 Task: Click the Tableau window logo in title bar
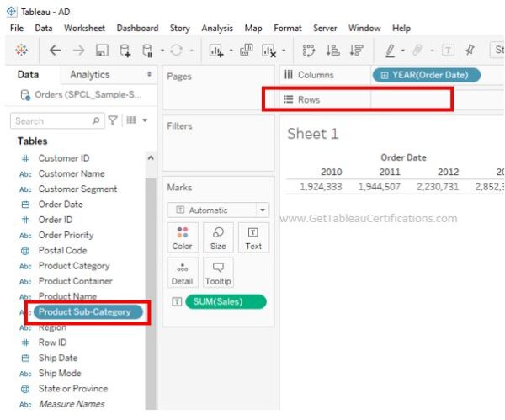pos(11,12)
